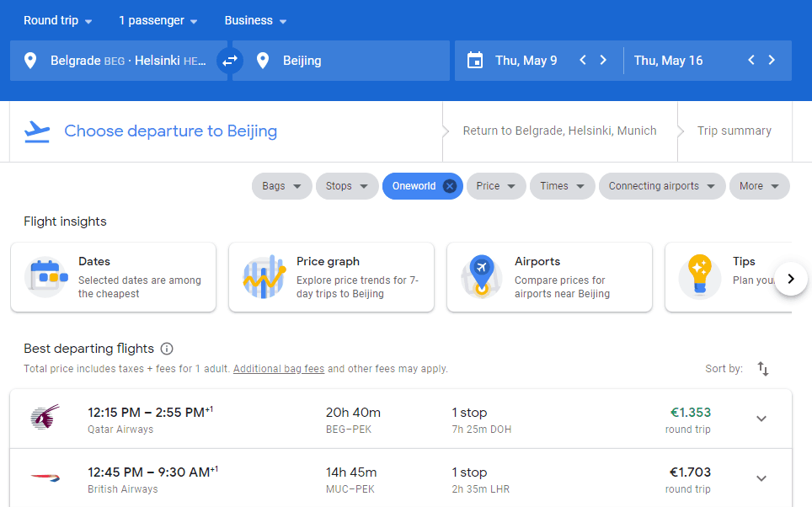Image resolution: width=812 pixels, height=507 pixels.
Task: Open the Price graph insights card
Action: click(331, 277)
